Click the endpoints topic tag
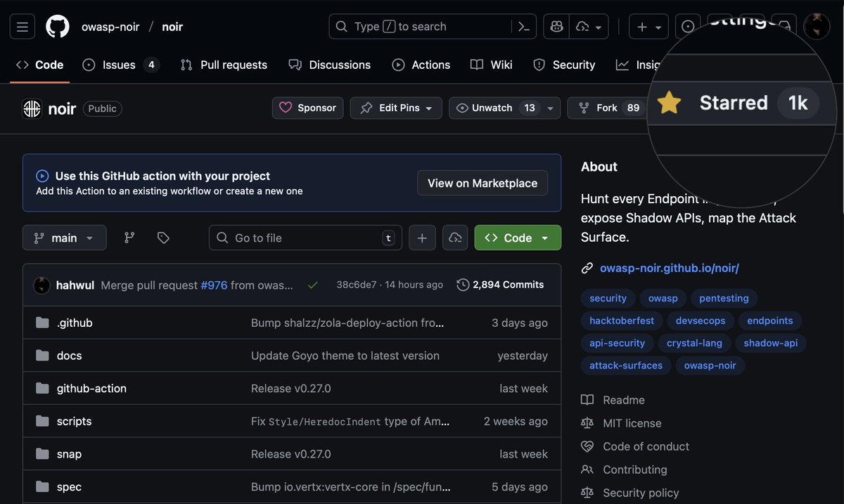844x504 pixels. tap(769, 321)
